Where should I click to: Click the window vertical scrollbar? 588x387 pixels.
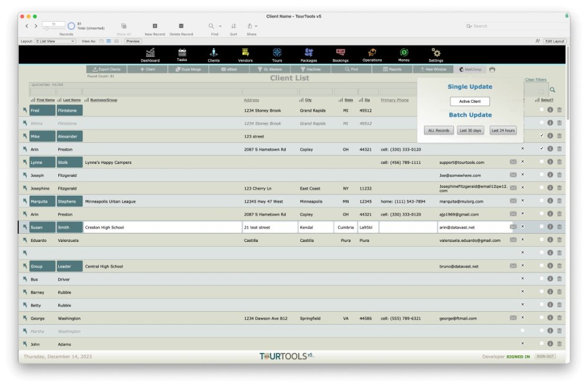[x=567, y=83]
